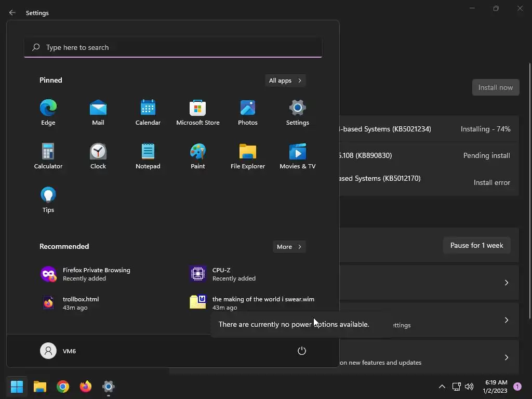Click the Settings window vertical scrollbar

coord(529,191)
